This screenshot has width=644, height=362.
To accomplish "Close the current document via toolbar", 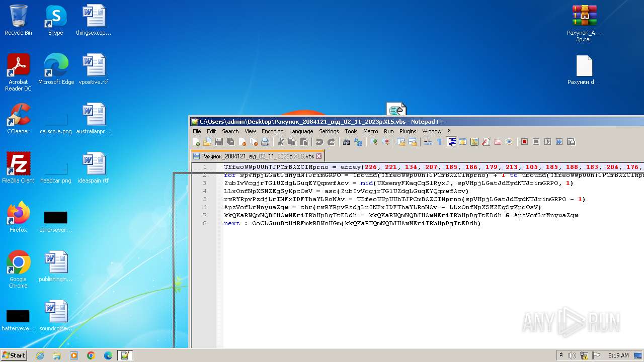I will (242, 142).
